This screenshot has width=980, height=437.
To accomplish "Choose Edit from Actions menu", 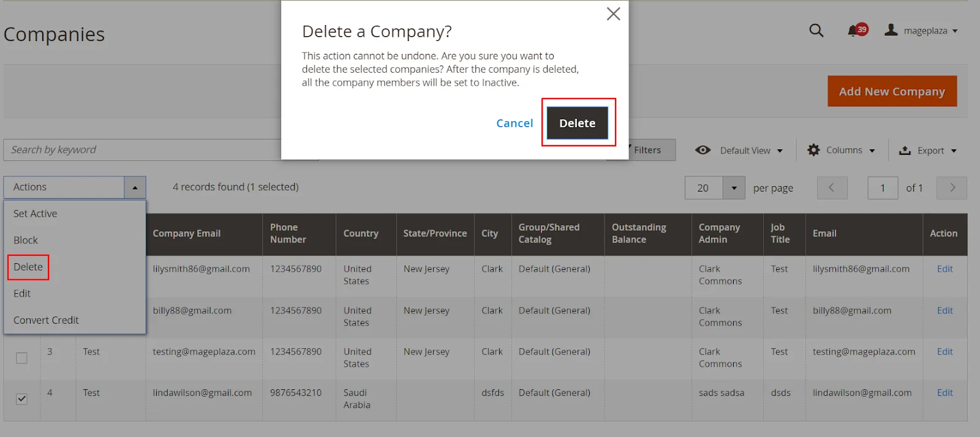I will pyautogui.click(x=75, y=294).
